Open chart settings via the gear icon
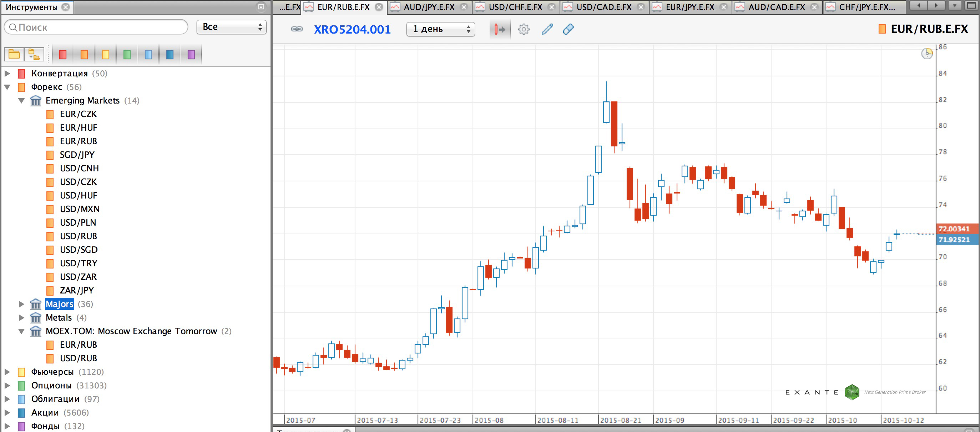The height and width of the screenshot is (432, 980). 524,29
